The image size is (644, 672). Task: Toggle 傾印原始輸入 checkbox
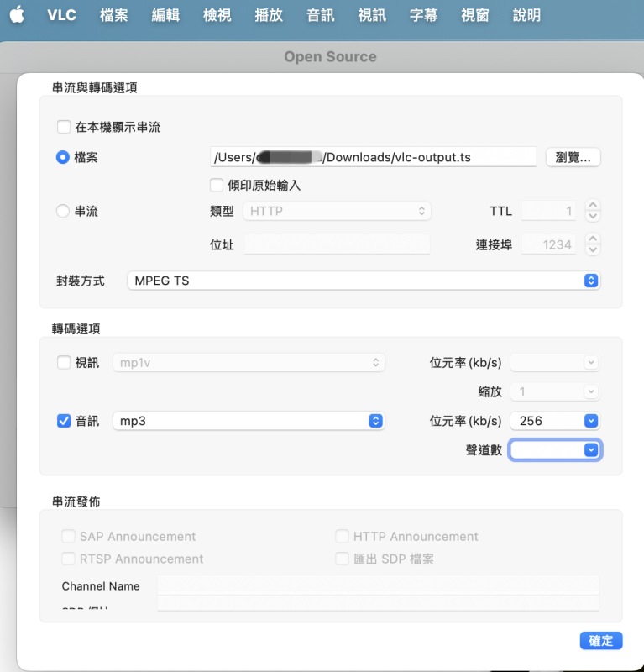click(x=217, y=185)
